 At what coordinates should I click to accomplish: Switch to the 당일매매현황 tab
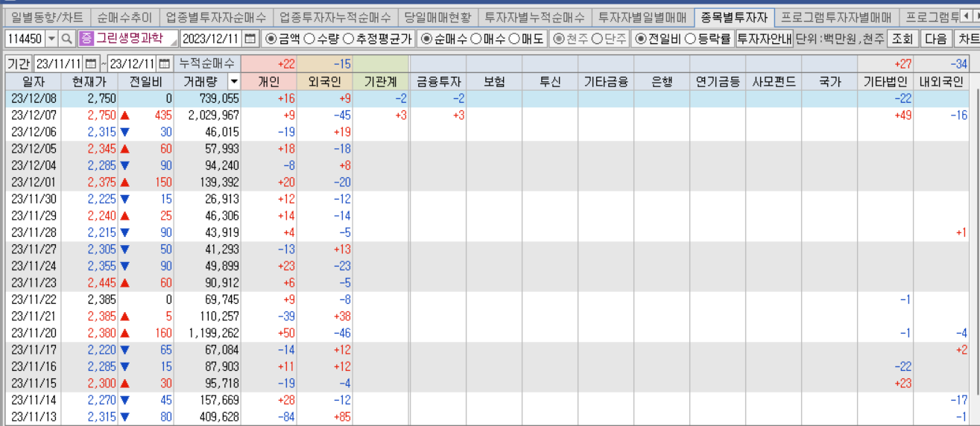[437, 16]
